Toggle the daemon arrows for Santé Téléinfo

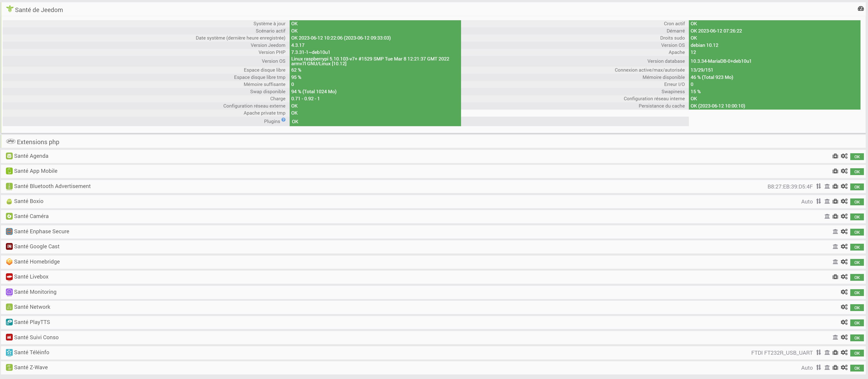tap(819, 353)
